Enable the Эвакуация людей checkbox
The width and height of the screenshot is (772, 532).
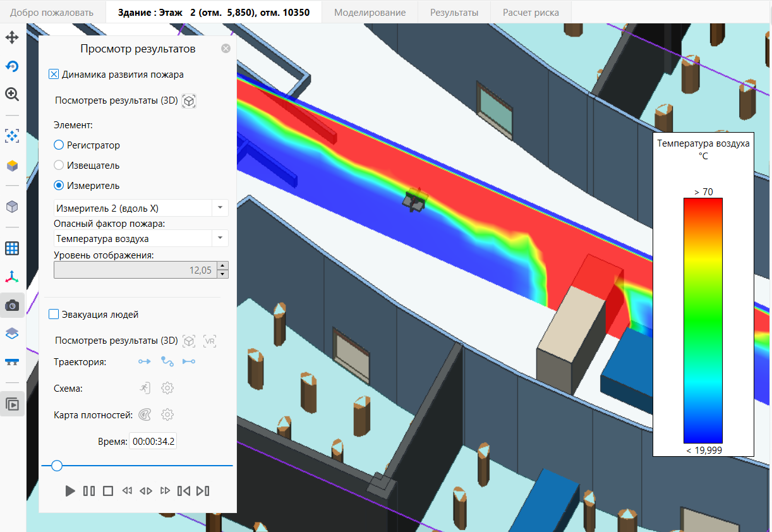[x=54, y=314]
